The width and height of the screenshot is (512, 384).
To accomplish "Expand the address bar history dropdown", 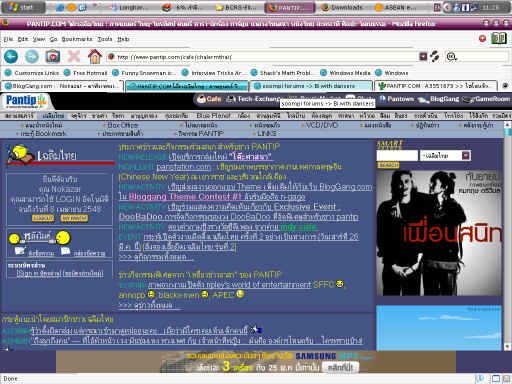I will pyautogui.click(x=423, y=57).
